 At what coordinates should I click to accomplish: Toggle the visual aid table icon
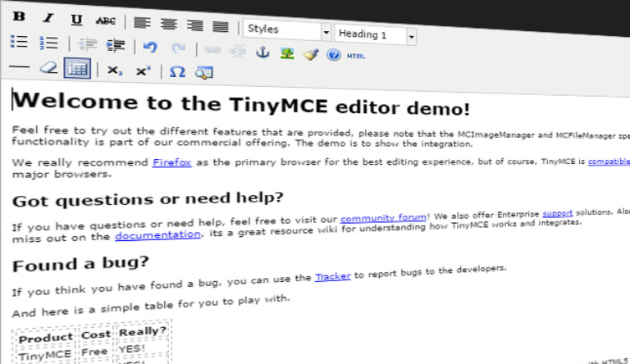point(77,69)
